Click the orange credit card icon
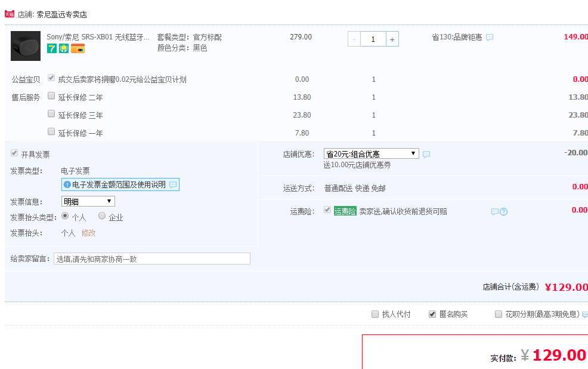Viewport: 588px width, 369px height. click(78, 48)
